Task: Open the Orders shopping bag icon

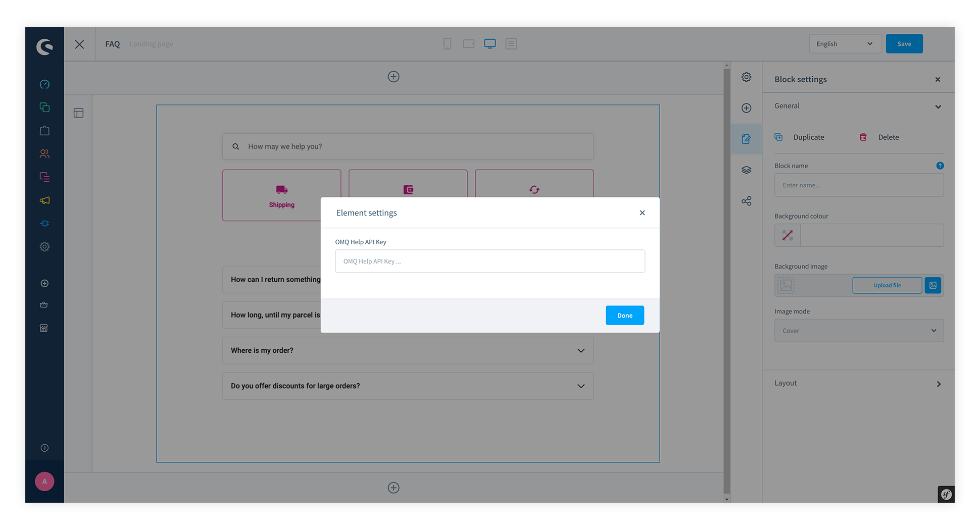Action: coord(44,130)
